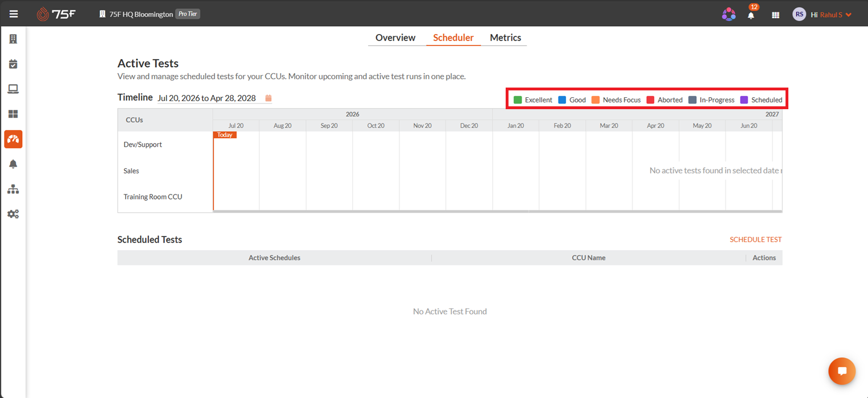Open the hierarchy sitemap sidebar icon

13,189
